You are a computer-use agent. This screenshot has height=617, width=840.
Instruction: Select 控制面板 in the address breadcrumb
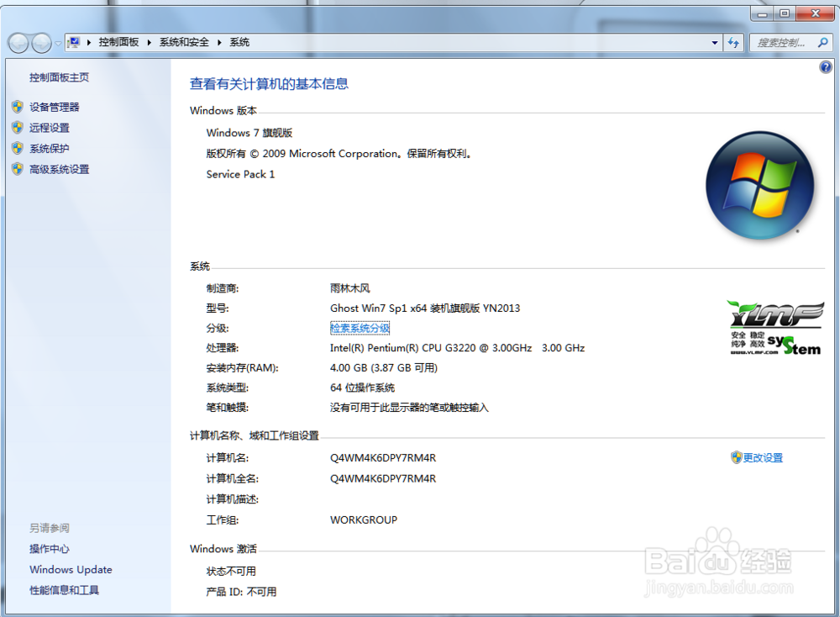point(119,42)
